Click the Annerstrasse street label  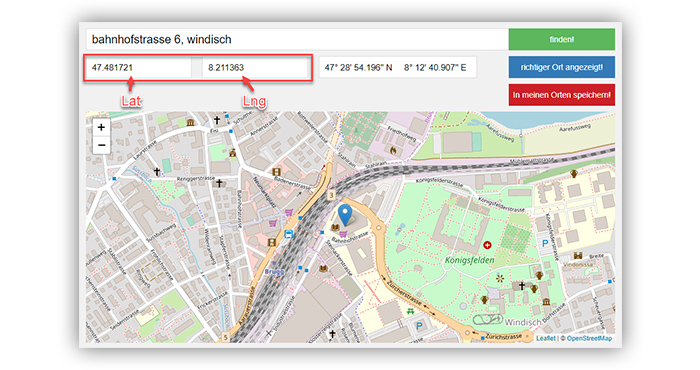pos(264,126)
